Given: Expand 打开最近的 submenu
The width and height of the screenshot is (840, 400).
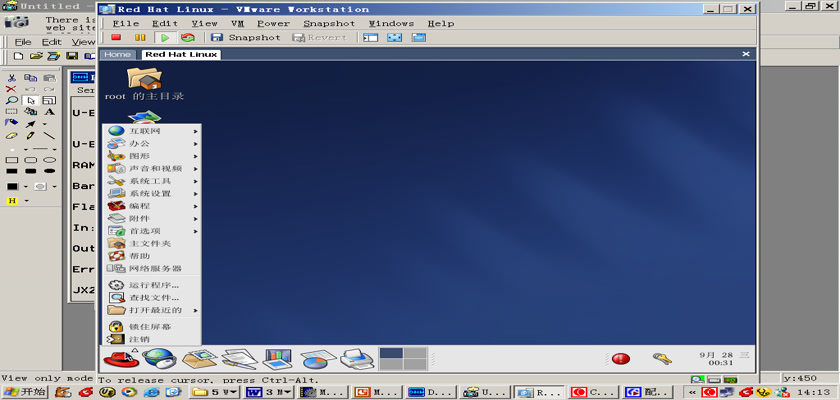Looking at the screenshot, I should pyautogui.click(x=152, y=310).
